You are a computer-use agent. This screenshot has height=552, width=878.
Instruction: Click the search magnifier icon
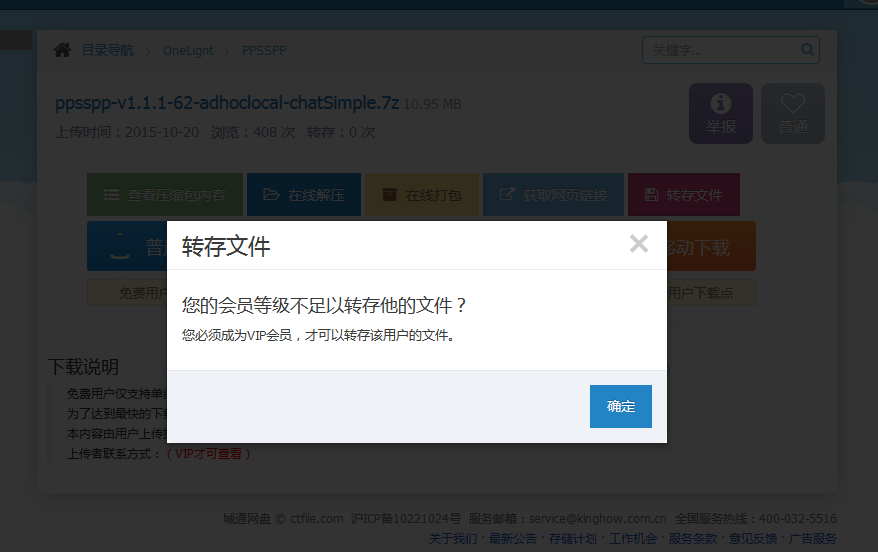click(807, 49)
